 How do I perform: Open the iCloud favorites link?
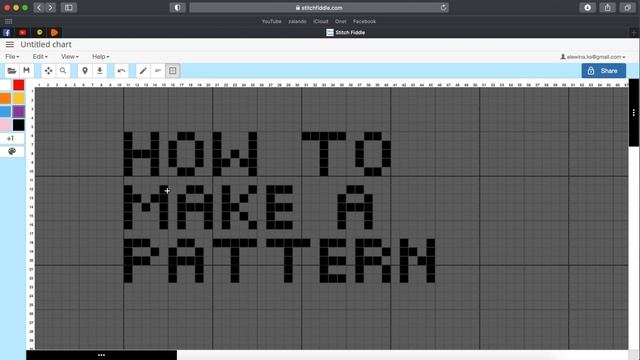pos(321,22)
